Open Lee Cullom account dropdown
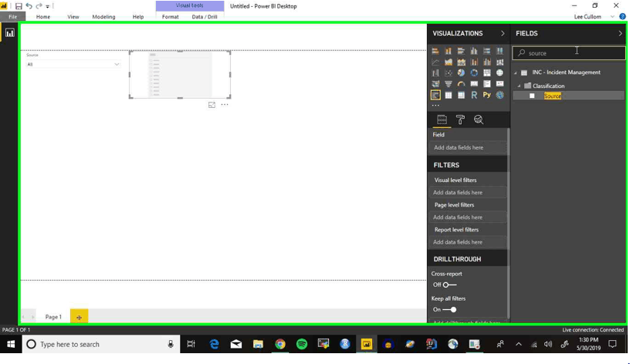This screenshot has width=630, height=364. tap(612, 17)
